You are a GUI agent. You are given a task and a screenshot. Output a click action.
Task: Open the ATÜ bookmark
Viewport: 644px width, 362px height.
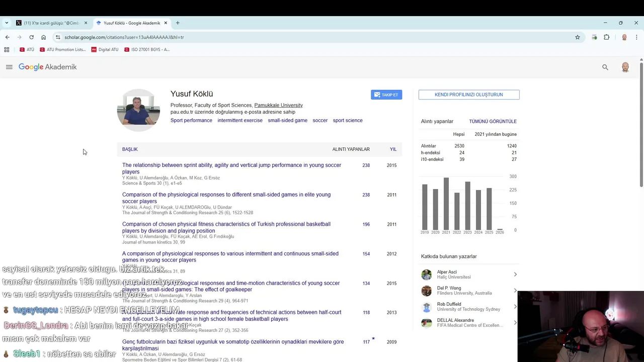click(27, 50)
